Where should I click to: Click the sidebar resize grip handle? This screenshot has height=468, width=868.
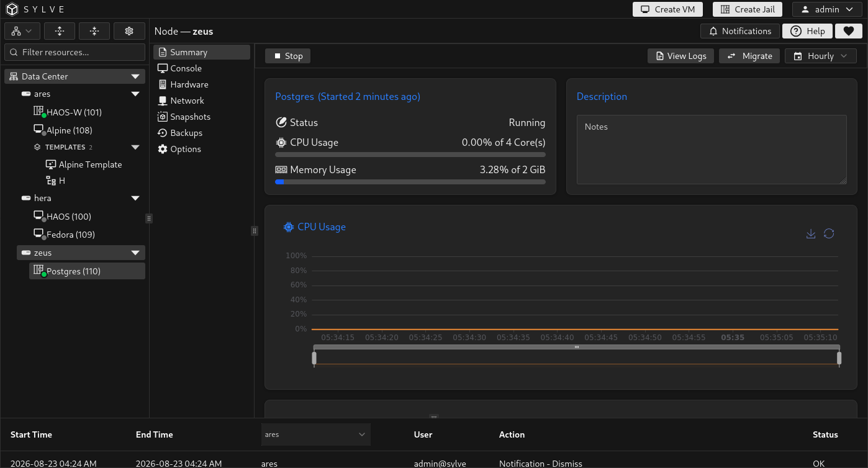[x=149, y=218]
